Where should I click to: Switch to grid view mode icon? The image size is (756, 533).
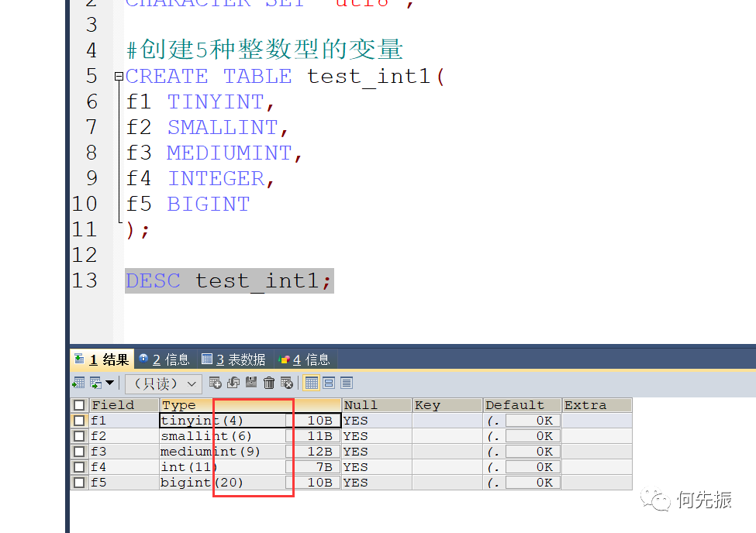(x=312, y=383)
